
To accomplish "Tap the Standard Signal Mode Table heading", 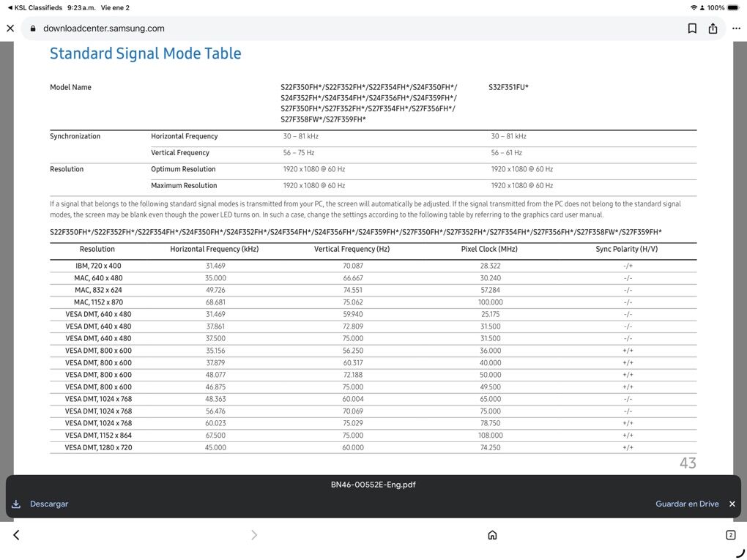I will pos(145,53).
